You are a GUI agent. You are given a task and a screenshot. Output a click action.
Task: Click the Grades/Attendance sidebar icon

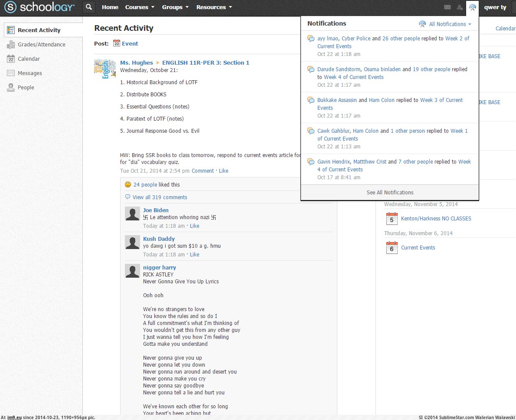(x=11, y=44)
